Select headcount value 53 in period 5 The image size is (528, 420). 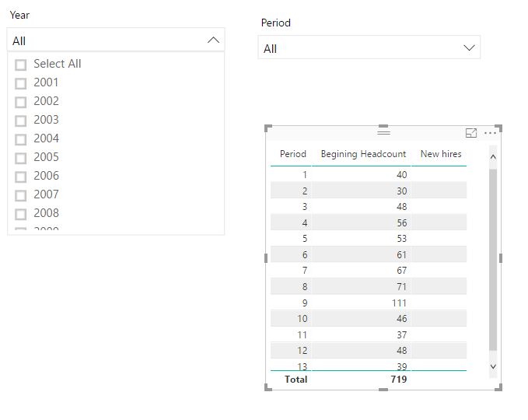click(401, 239)
